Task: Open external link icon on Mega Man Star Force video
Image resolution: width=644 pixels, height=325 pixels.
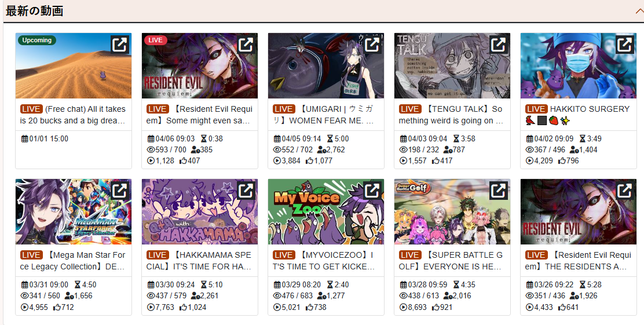Action: tap(120, 190)
